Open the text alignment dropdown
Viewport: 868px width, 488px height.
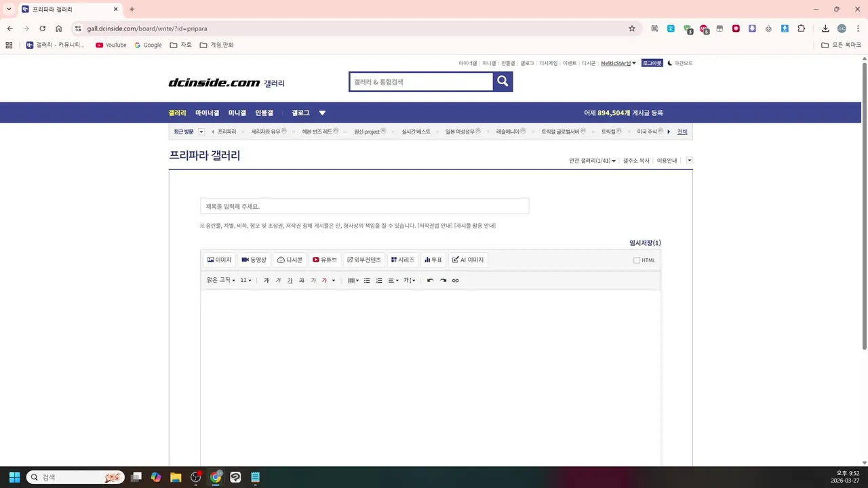393,281
